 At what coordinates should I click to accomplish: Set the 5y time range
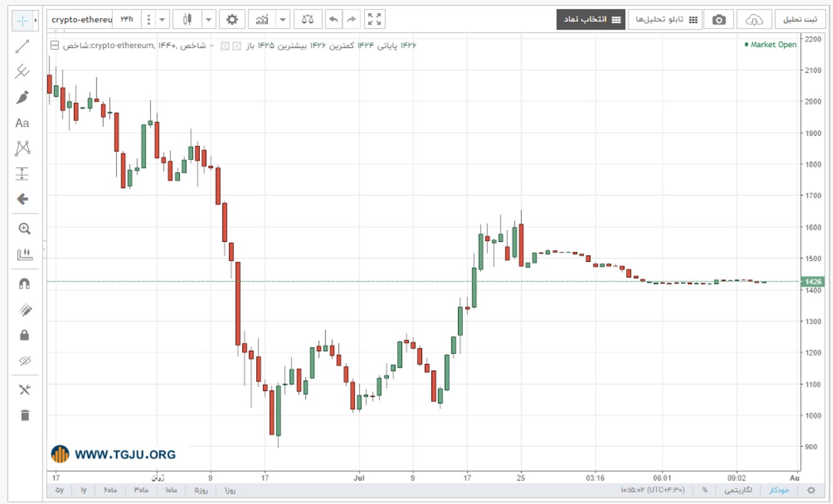coord(59,490)
